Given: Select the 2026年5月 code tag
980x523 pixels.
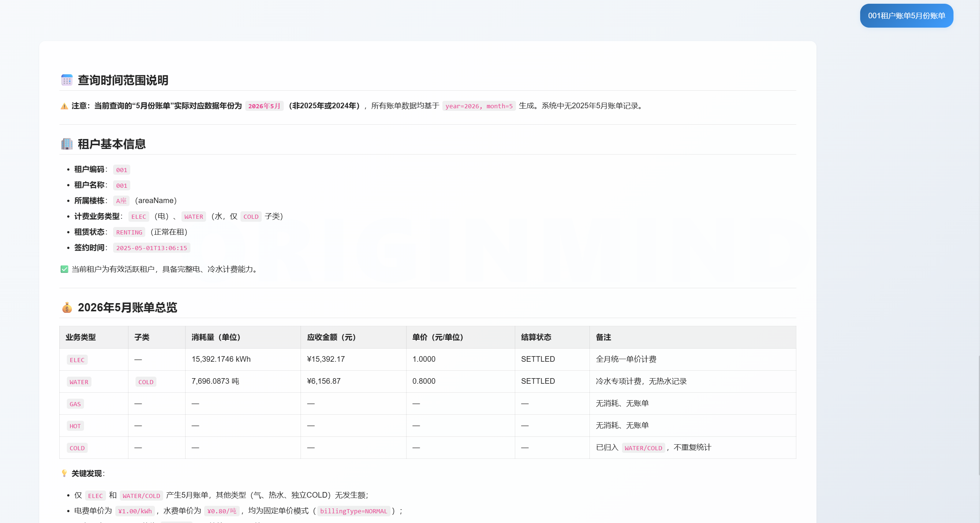Looking at the screenshot, I should click(x=264, y=106).
